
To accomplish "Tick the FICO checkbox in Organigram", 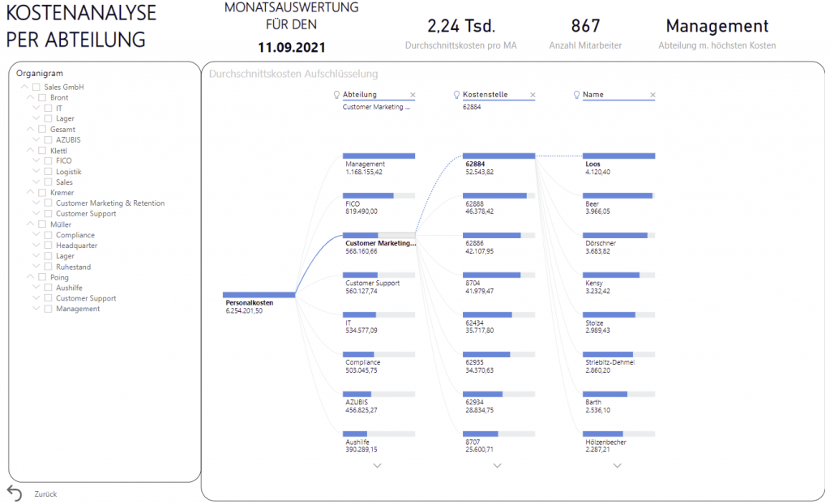I will tap(49, 161).
